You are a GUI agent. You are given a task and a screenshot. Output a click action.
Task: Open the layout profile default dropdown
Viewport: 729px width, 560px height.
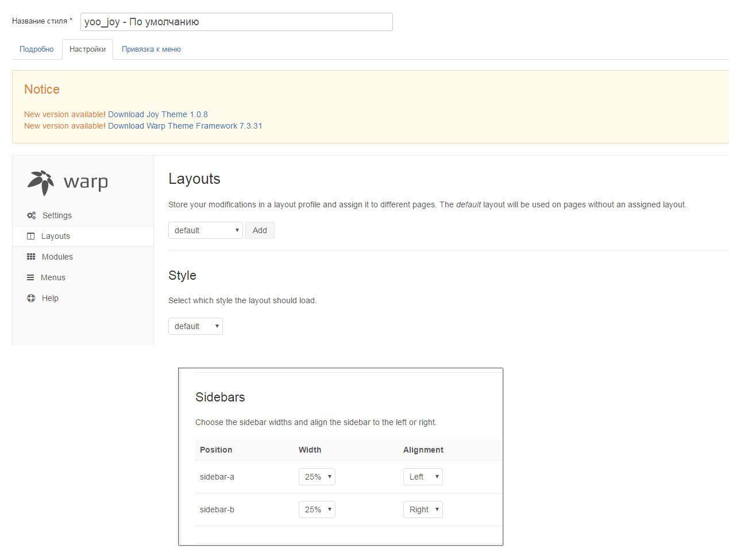click(205, 230)
